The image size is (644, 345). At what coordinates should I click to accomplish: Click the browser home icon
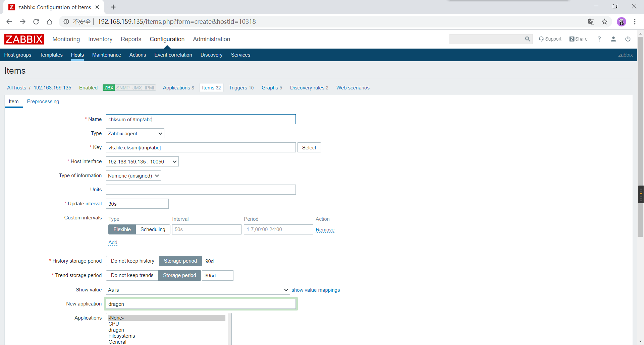(50, 22)
